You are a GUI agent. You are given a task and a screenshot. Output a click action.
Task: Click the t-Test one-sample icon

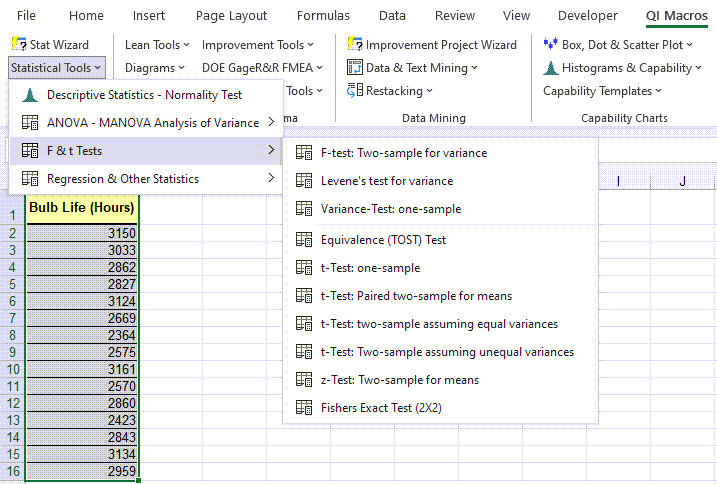click(x=304, y=268)
